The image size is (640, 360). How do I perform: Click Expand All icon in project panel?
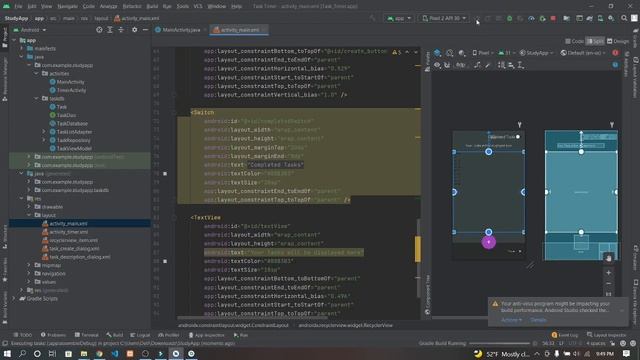[x=110, y=30]
